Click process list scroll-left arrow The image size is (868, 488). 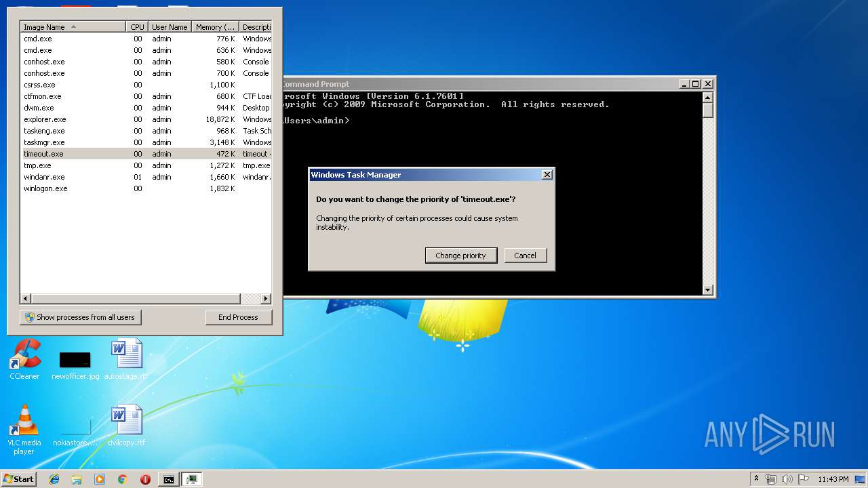click(x=26, y=299)
